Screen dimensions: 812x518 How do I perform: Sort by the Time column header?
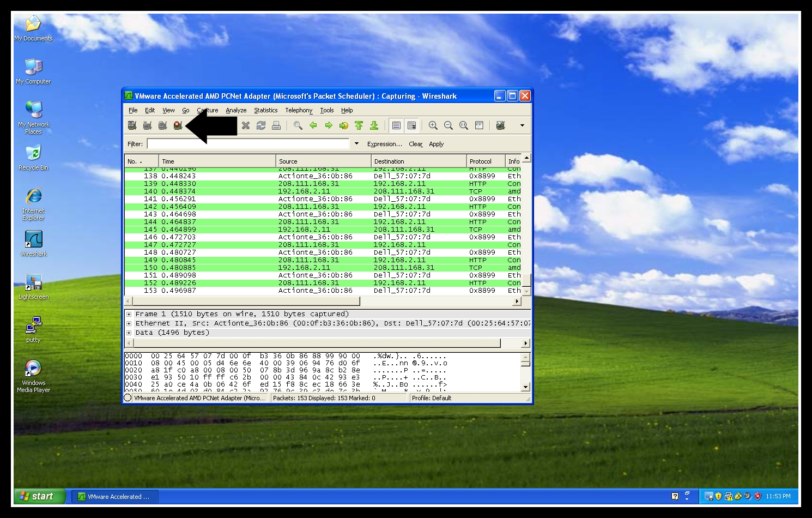point(217,161)
